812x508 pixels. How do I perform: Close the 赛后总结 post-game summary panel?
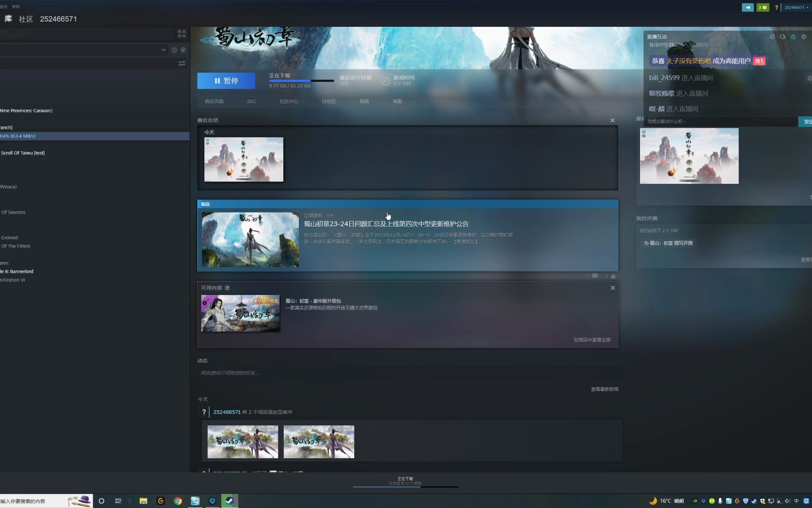[x=612, y=120]
